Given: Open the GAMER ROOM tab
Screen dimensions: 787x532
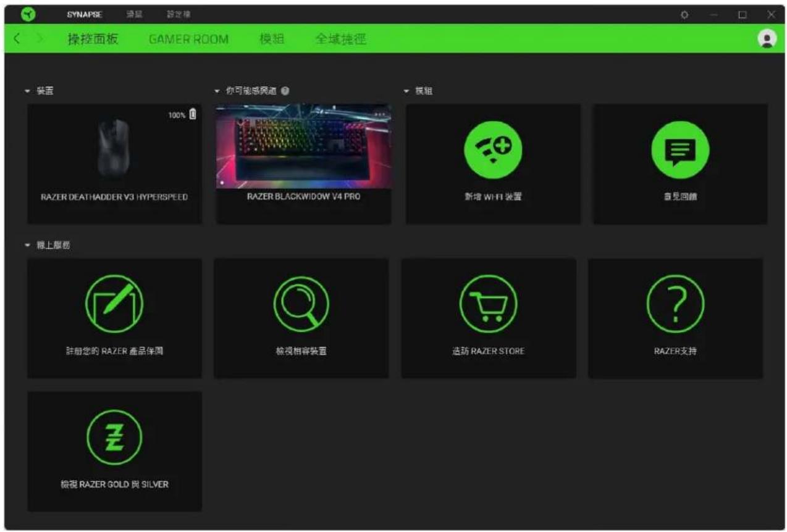Looking at the screenshot, I should (x=188, y=39).
